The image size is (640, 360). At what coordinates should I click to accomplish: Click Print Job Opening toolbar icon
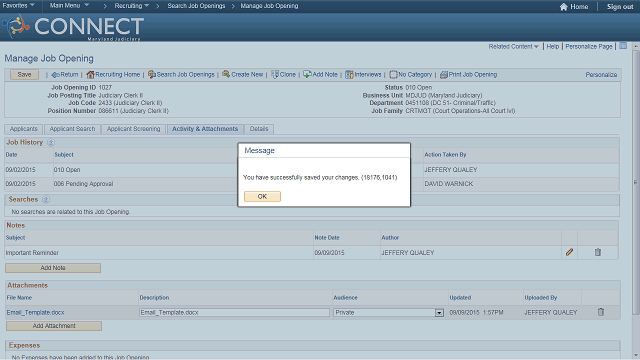(444, 75)
